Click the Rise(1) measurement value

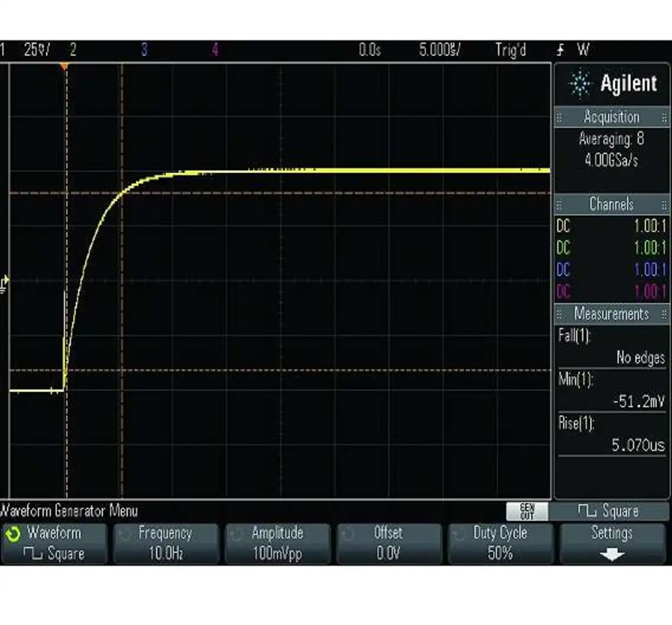tap(637, 445)
